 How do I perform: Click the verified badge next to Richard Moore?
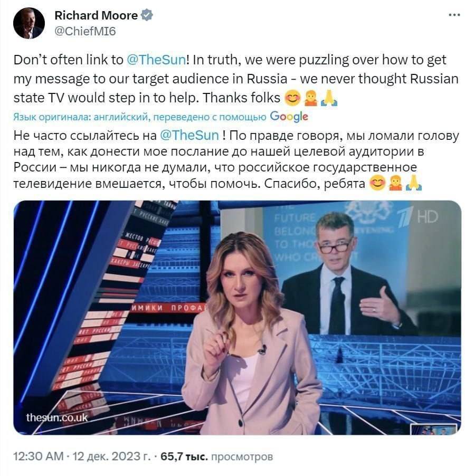click(x=147, y=15)
